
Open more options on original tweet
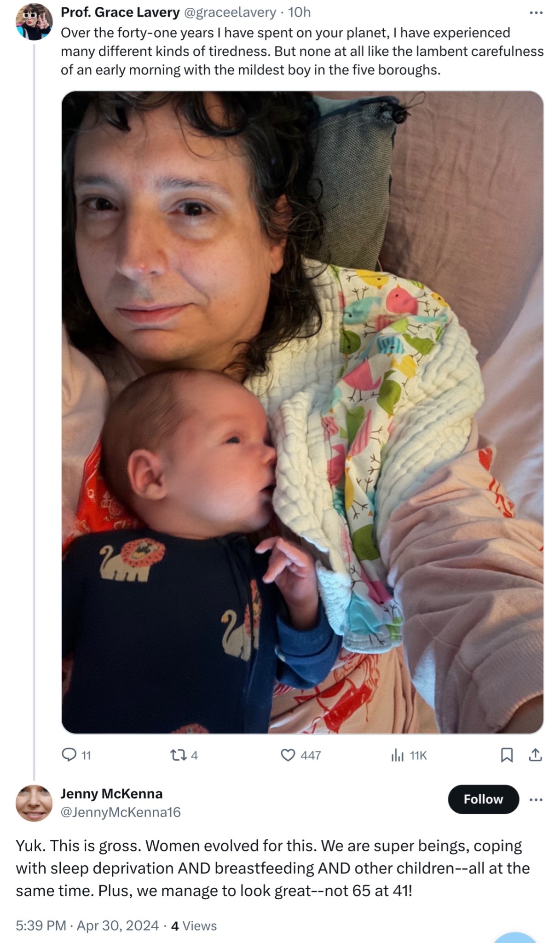pyautogui.click(x=536, y=13)
